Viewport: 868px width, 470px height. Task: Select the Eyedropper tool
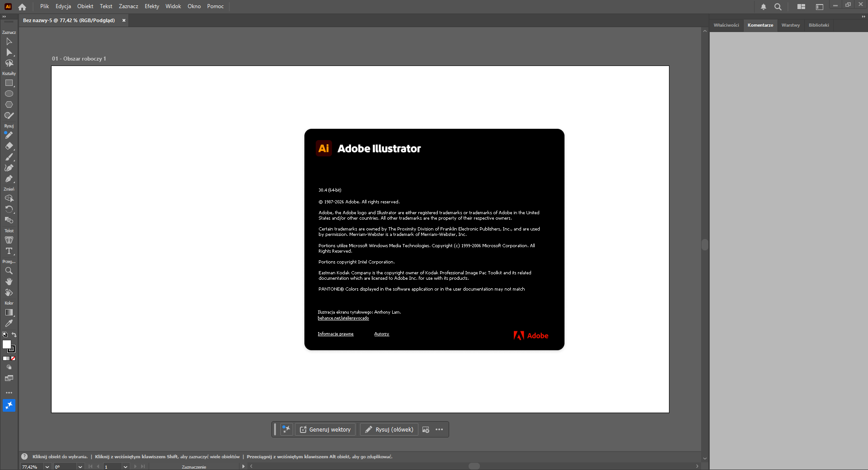pos(9,324)
